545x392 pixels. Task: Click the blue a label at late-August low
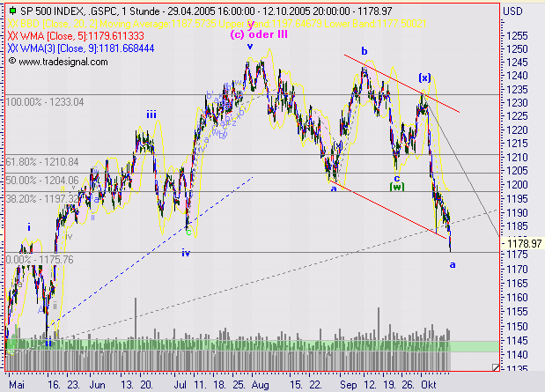click(x=334, y=189)
